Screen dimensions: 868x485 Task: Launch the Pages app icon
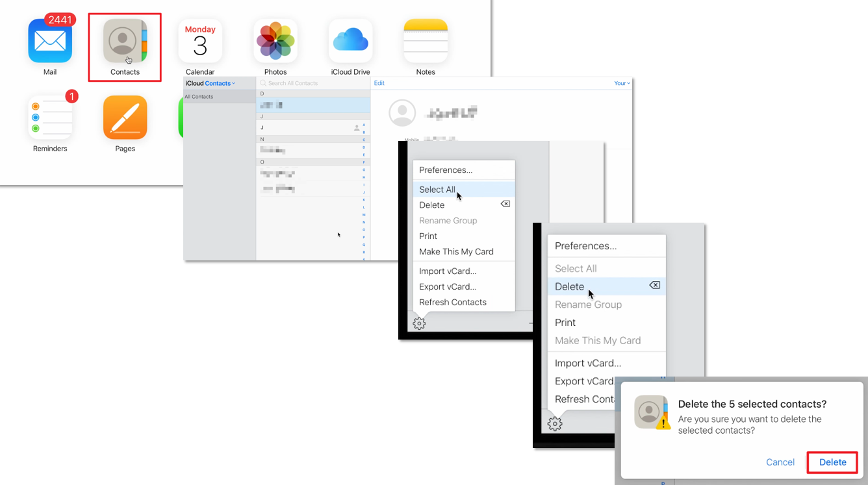(x=125, y=117)
